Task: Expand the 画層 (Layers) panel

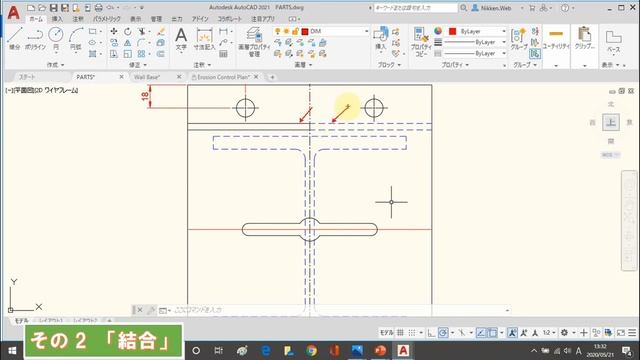Action: [x=303, y=65]
